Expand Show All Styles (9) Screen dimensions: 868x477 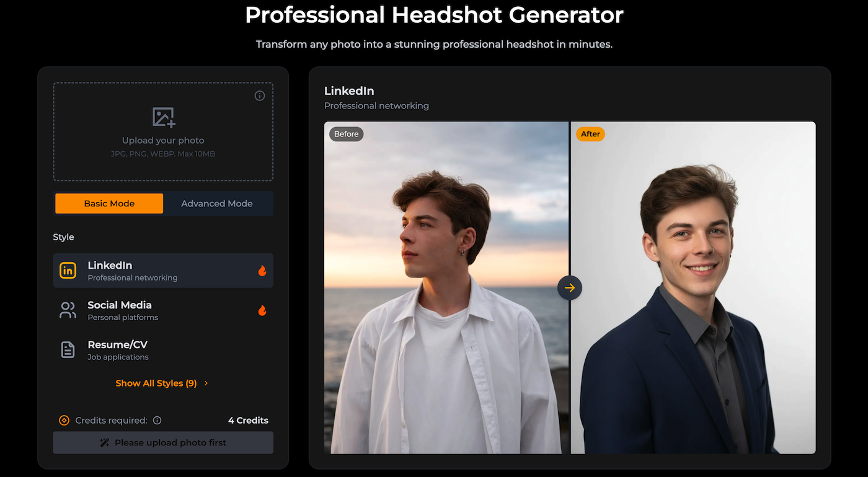coord(156,383)
